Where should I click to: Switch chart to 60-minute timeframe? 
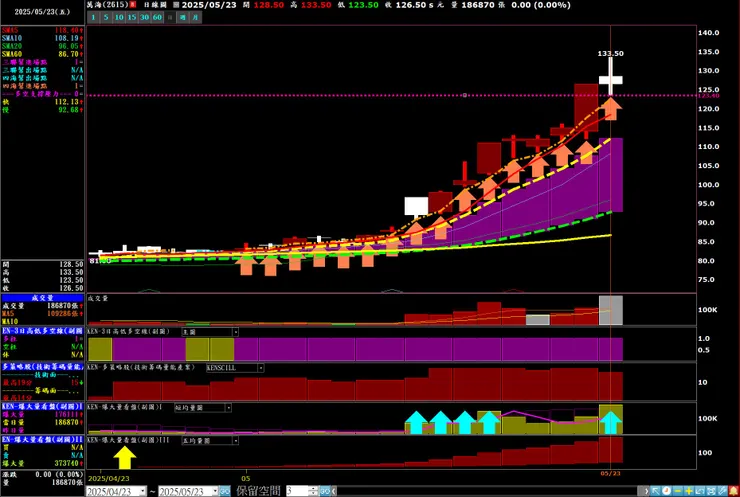tap(157, 17)
